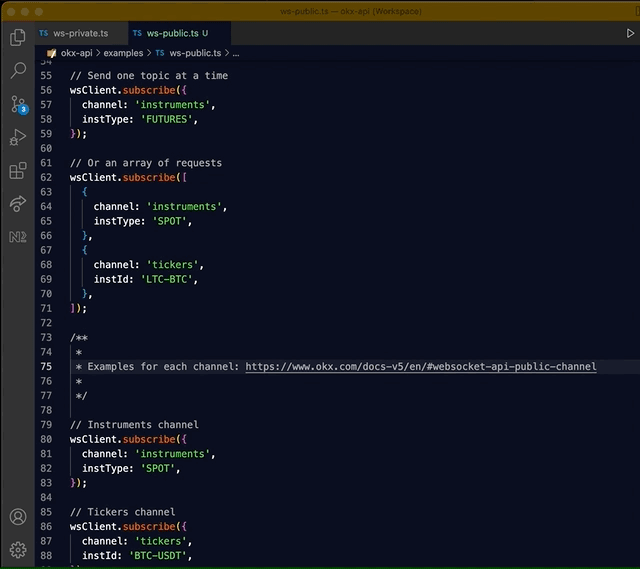Click the ws-public.ts breadcrumb
The height and width of the screenshot is (569, 640).
point(195,53)
